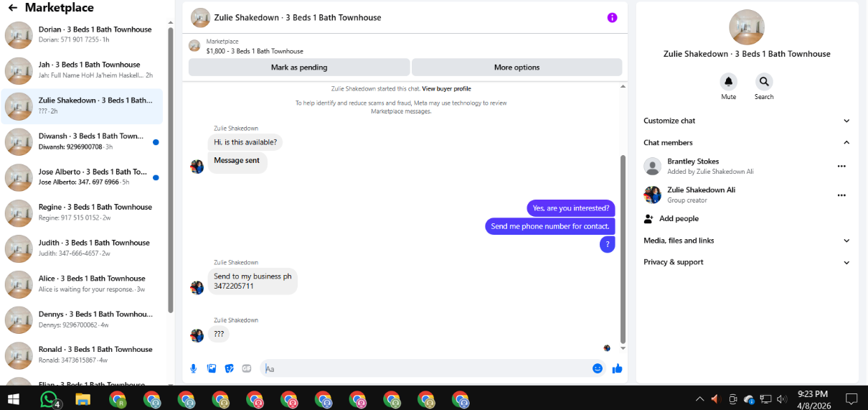This screenshot has height=410, width=868.
Task: Search in conversation via the magnifier icon
Action: (764, 81)
